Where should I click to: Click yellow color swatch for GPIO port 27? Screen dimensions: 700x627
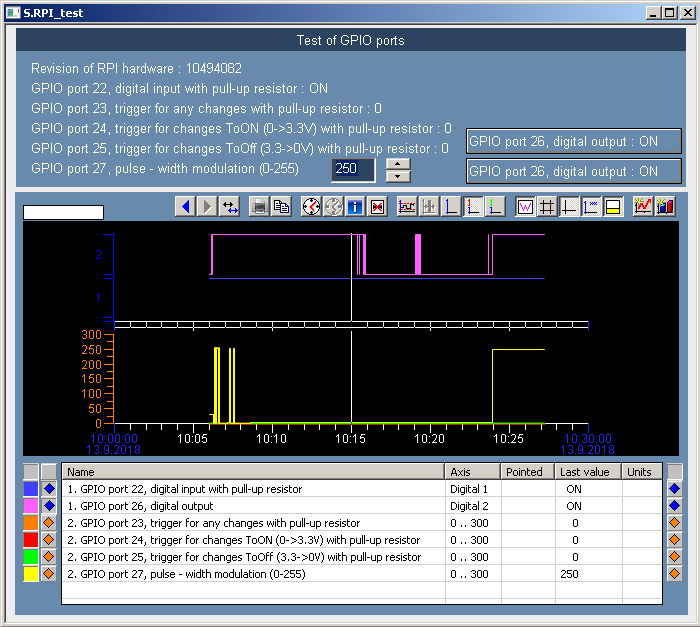point(30,574)
